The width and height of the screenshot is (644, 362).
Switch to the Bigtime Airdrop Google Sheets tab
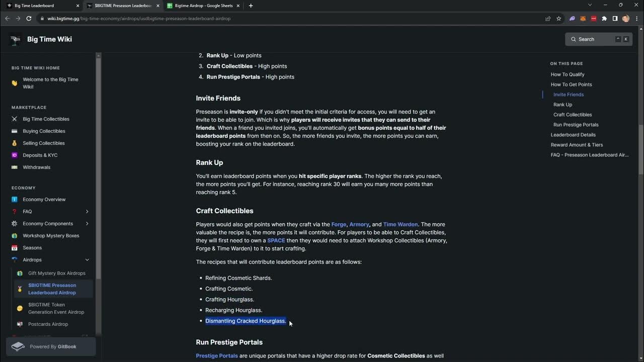203,6
